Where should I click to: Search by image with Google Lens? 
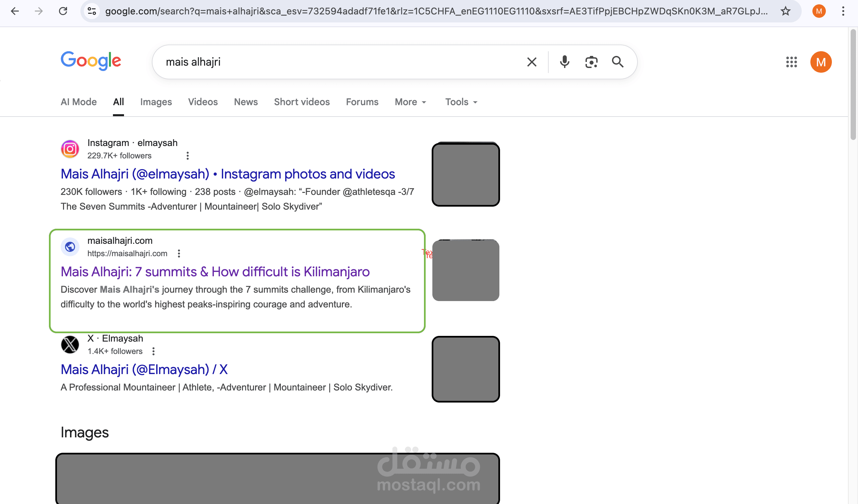[592, 62]
